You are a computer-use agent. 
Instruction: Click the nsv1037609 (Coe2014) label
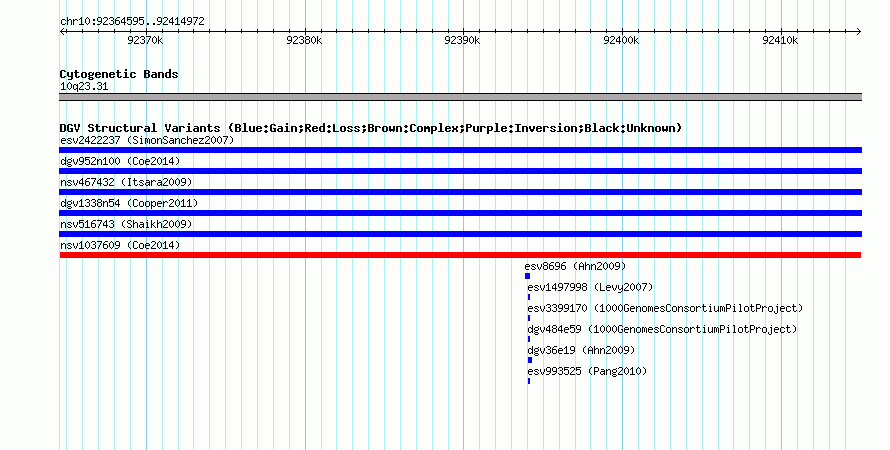[x=120, y=245]
